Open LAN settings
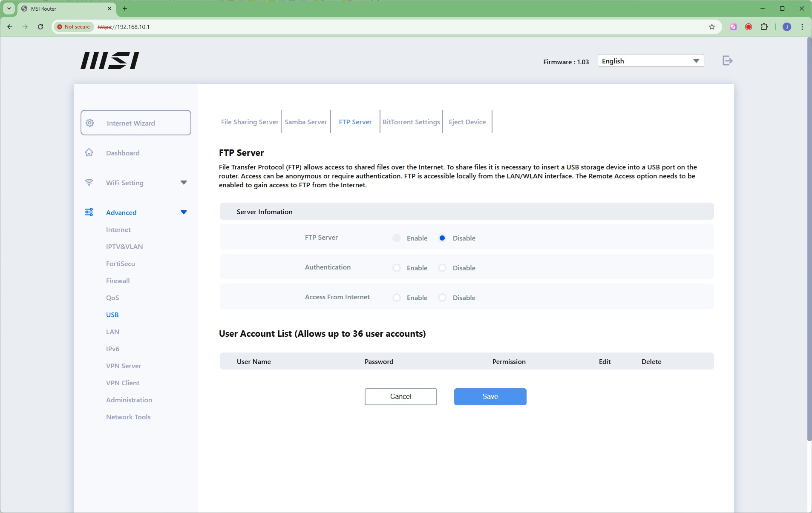 tap(112, 332)
